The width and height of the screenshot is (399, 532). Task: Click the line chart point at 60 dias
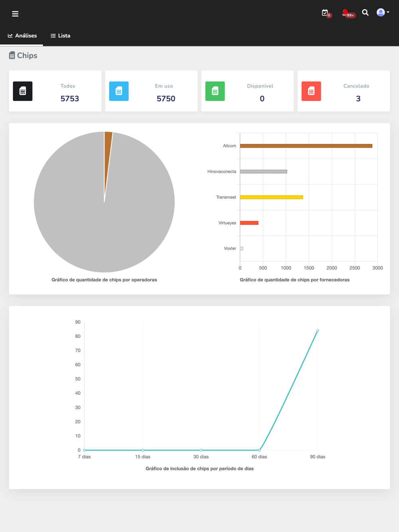(259, 450)
